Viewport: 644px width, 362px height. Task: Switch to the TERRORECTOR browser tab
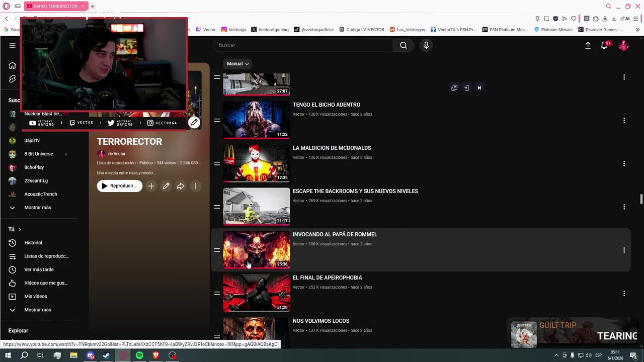56,6
